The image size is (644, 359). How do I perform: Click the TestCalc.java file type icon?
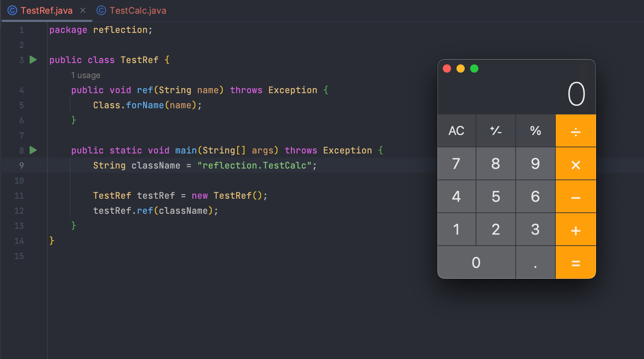pyautogui.click(x=101, y=11)
